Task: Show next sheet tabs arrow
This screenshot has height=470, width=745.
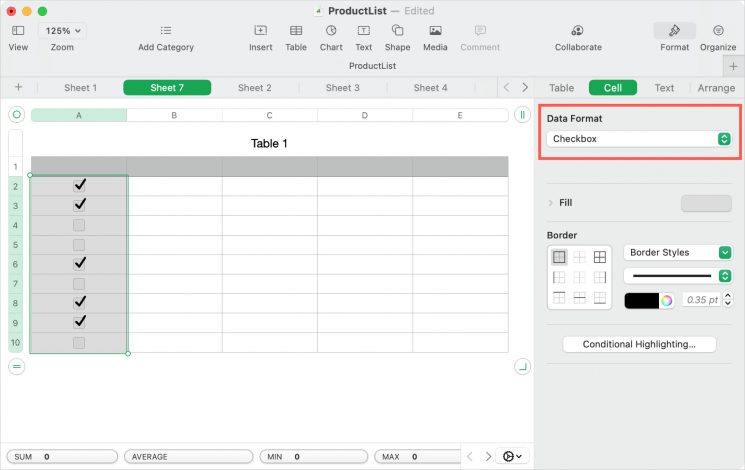Action: click(525, 87)
